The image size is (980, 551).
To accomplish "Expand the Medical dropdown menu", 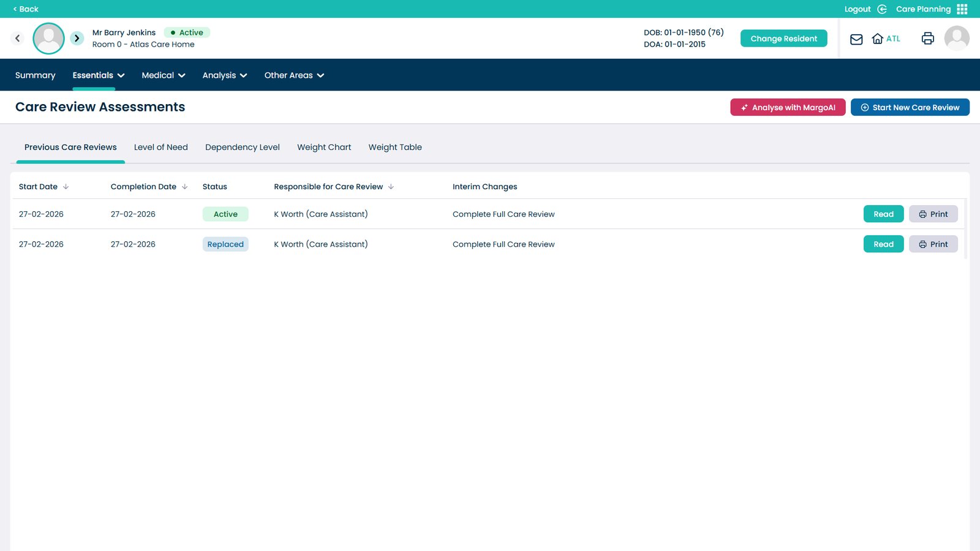I will (163, 75).
